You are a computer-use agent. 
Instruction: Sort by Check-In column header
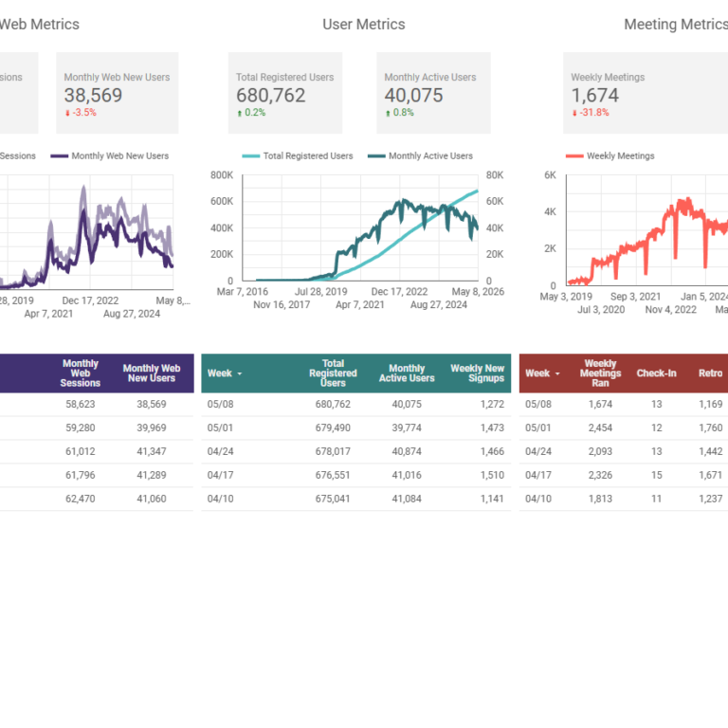656,373
